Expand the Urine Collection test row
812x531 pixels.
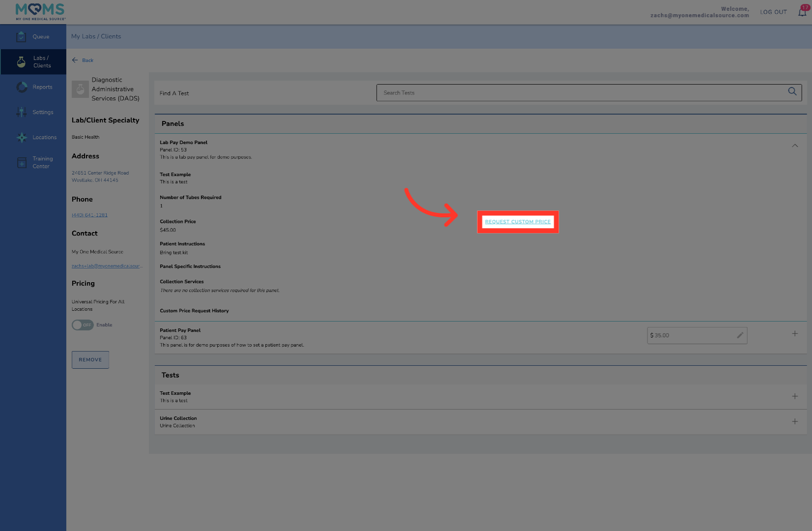coord(794,421)
